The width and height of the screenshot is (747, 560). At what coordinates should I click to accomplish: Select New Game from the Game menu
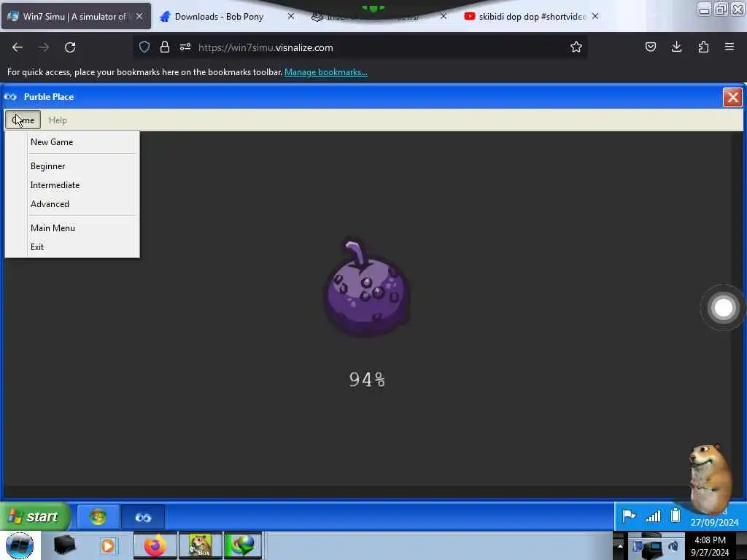point(72,142)
